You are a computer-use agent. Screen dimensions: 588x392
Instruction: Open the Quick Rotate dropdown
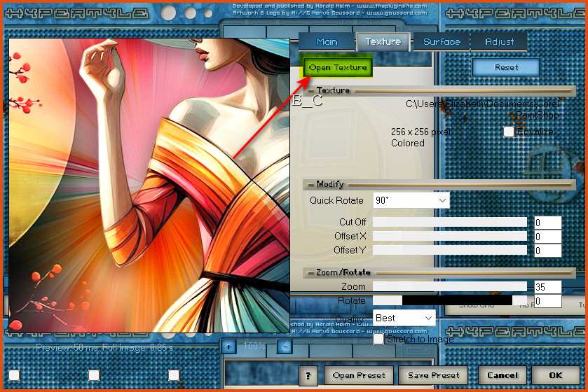[x=411, y=200]
